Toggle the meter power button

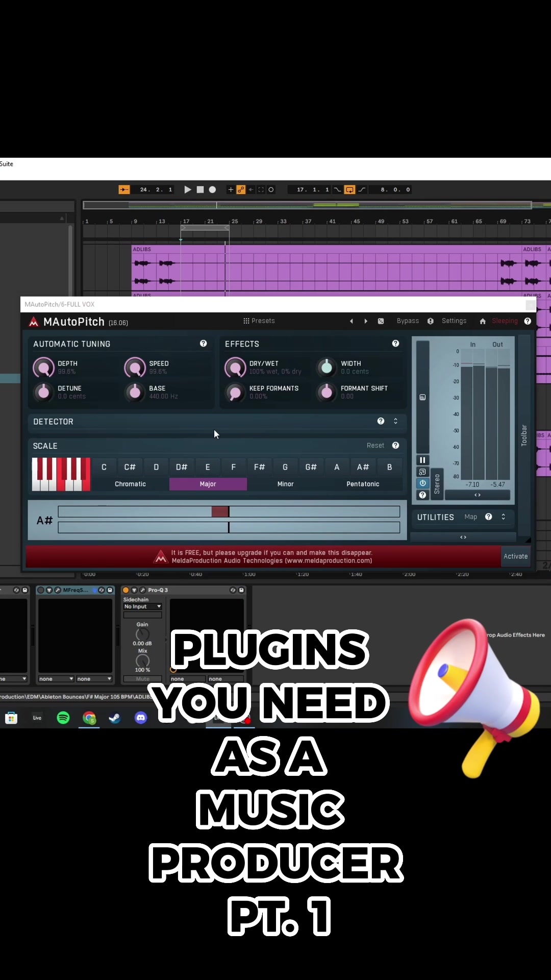[422, 483]
